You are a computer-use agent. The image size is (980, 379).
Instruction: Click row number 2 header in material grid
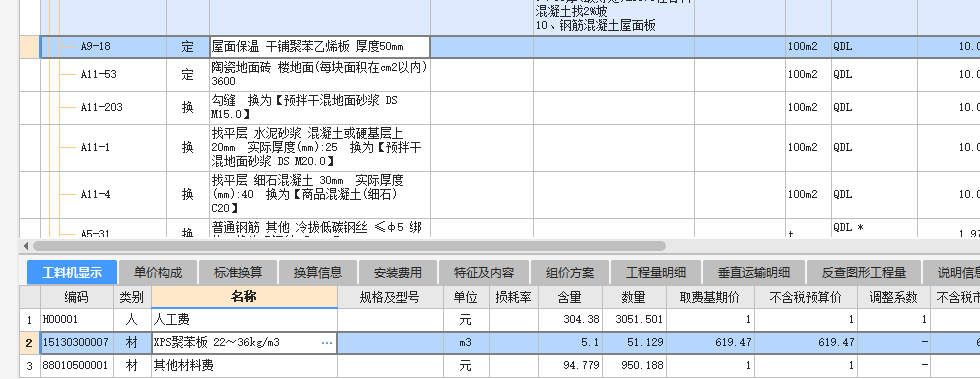30,343
